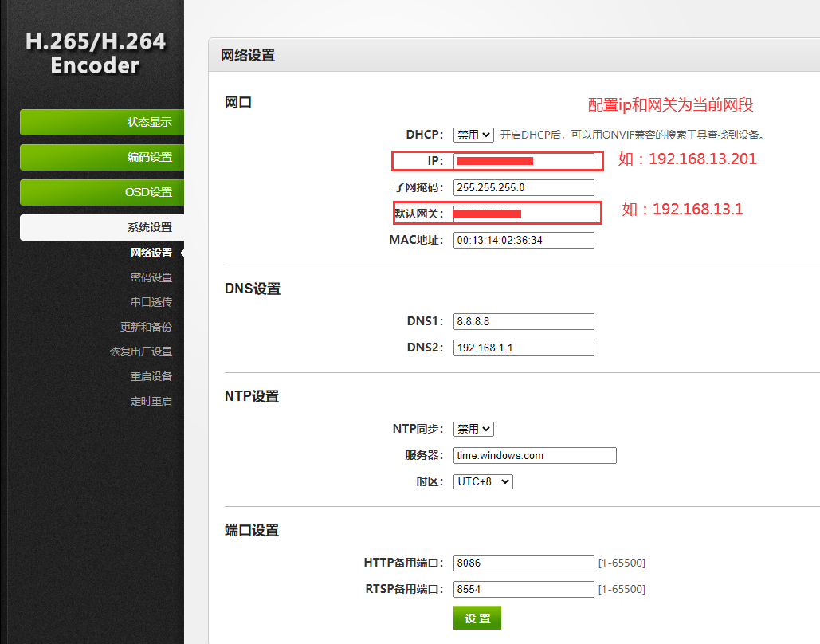Focus the DNS1 input field
The height and width of the screenshot is (644, 820).
pyautogui.click(x=524, y=321)
